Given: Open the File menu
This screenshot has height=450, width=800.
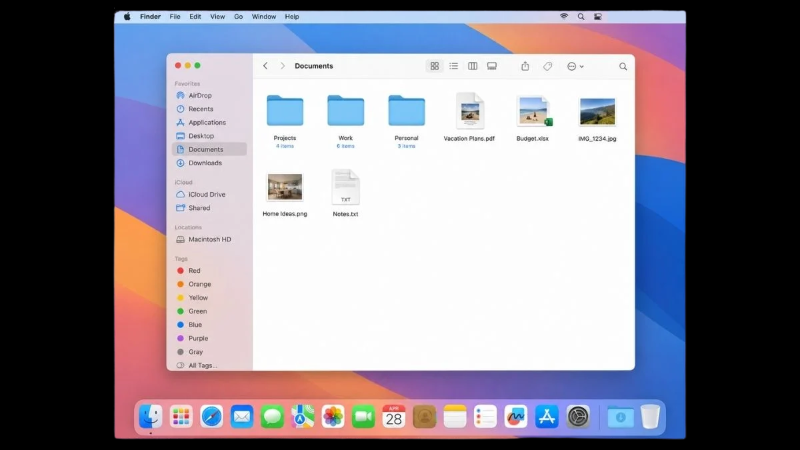Looking at the screenshot, I should (175, 17).
